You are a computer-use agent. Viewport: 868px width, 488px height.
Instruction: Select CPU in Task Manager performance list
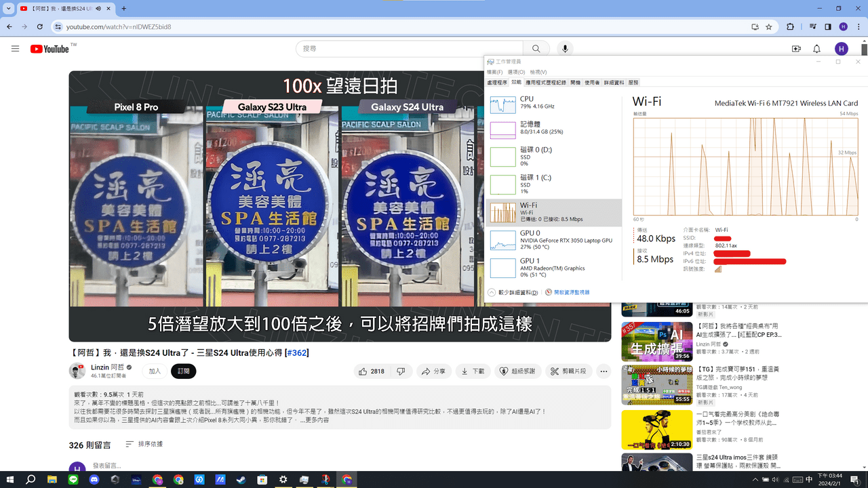pyautogui.click(x=554, y=104)
